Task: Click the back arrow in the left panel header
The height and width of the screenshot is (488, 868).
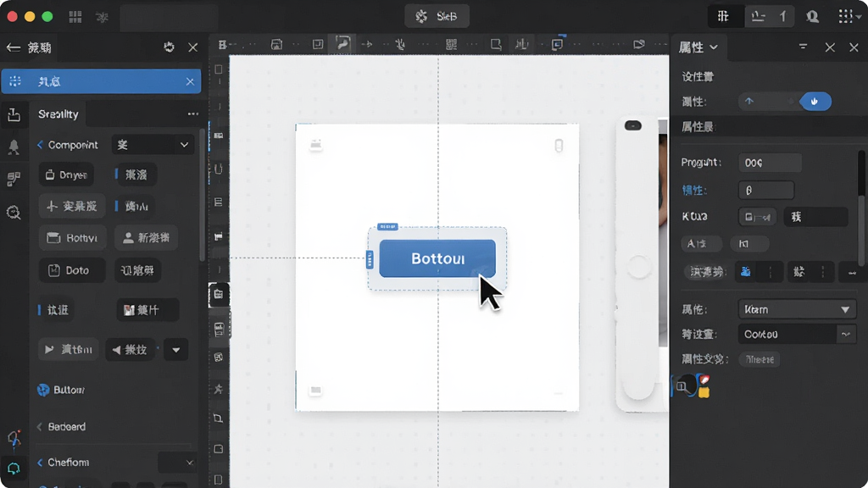Action: click(14, 47)
